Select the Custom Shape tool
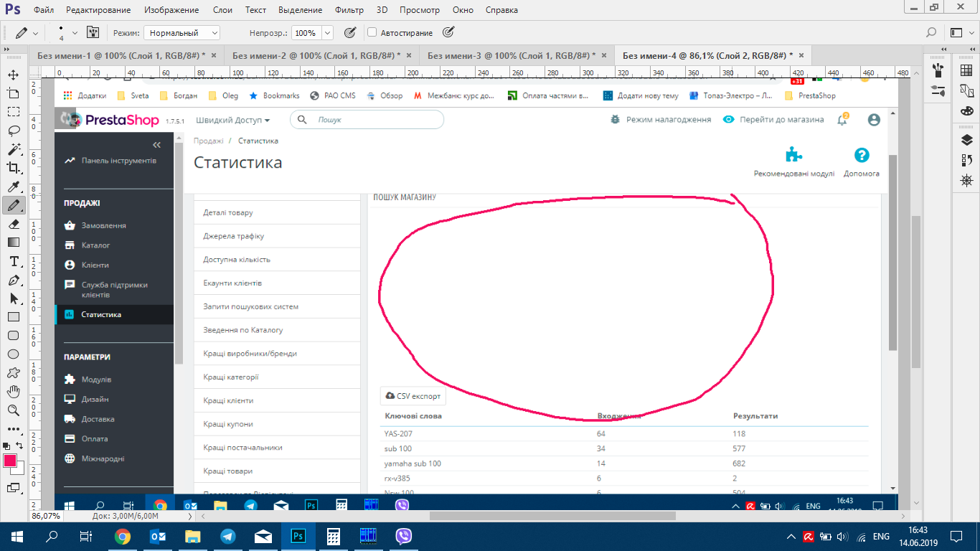Image resolution: width=980 pixels, height=551 pixels. tap(13, 373)
